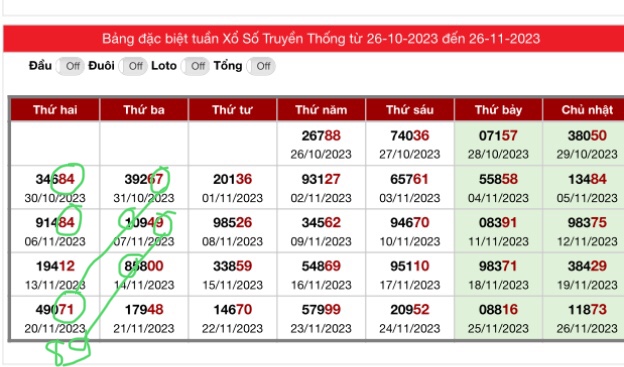624x367 pixels.
Task: Click the Thứ tư column header
Action: point(232,110)
